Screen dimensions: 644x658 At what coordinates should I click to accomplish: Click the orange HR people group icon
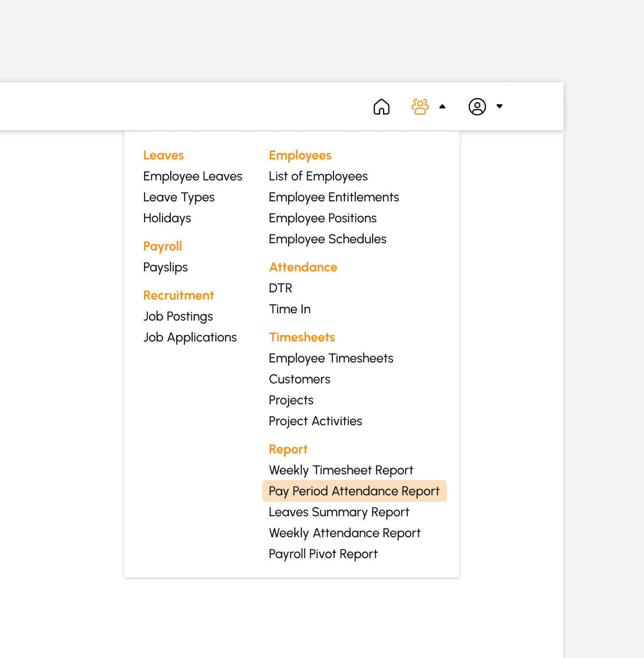[420, 107]
